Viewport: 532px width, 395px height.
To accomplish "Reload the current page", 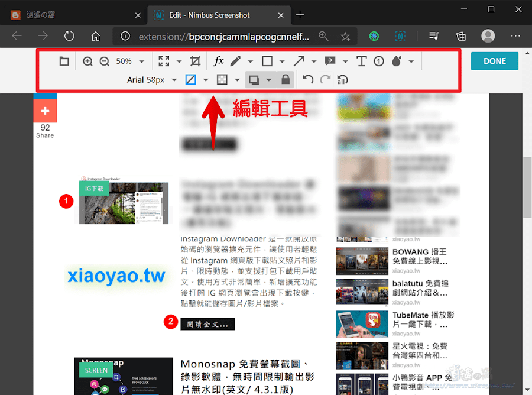I will tap(69, 36).
